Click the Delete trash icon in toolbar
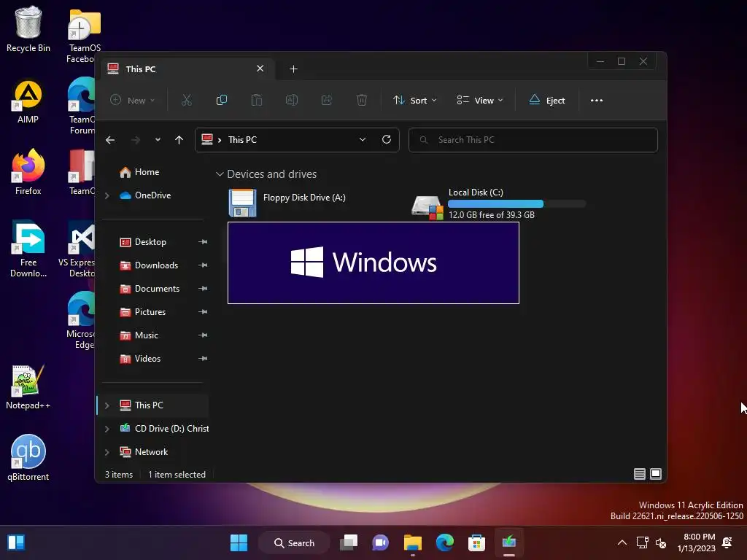 click(x=362, y=100)
